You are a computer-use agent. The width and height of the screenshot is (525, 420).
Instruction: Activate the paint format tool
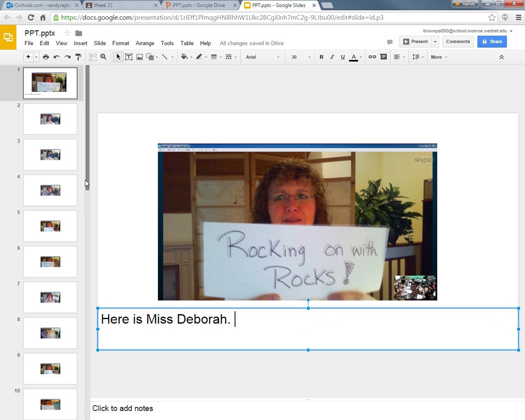point(78,57)
